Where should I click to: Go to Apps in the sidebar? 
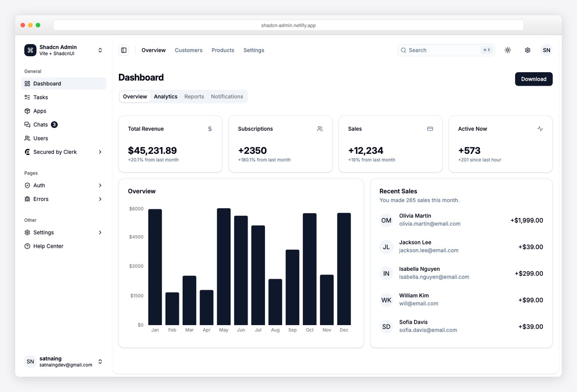tap(63, 111)
